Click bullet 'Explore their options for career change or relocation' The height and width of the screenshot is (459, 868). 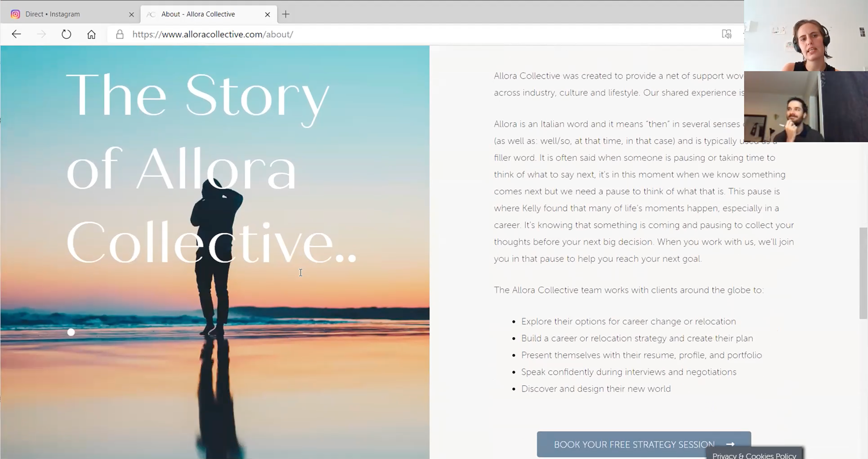(628, 322)
